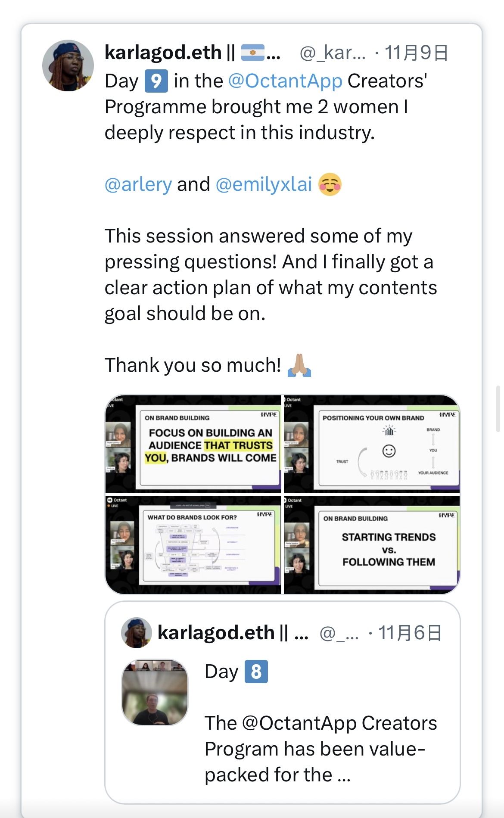Click the blue number 8 keycap emoji
This screenshot has width=504, height=818.
(256, 672)
